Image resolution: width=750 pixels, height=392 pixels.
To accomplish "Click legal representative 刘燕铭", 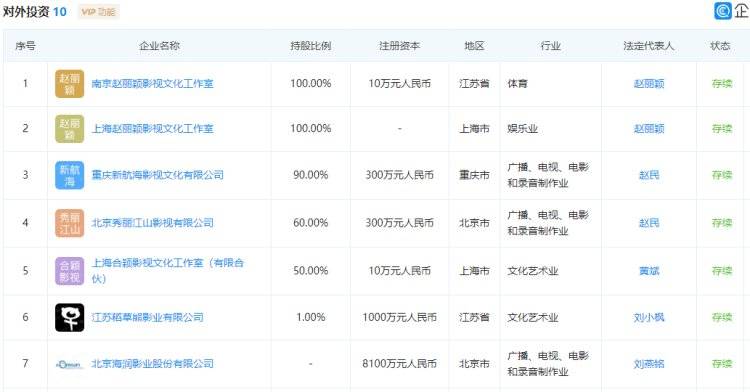I will point(649,364).
